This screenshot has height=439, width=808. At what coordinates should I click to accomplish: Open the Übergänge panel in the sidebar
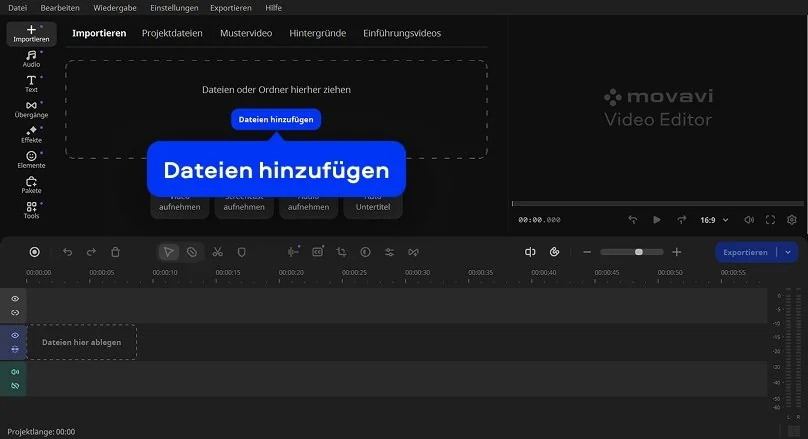point(31,108)
